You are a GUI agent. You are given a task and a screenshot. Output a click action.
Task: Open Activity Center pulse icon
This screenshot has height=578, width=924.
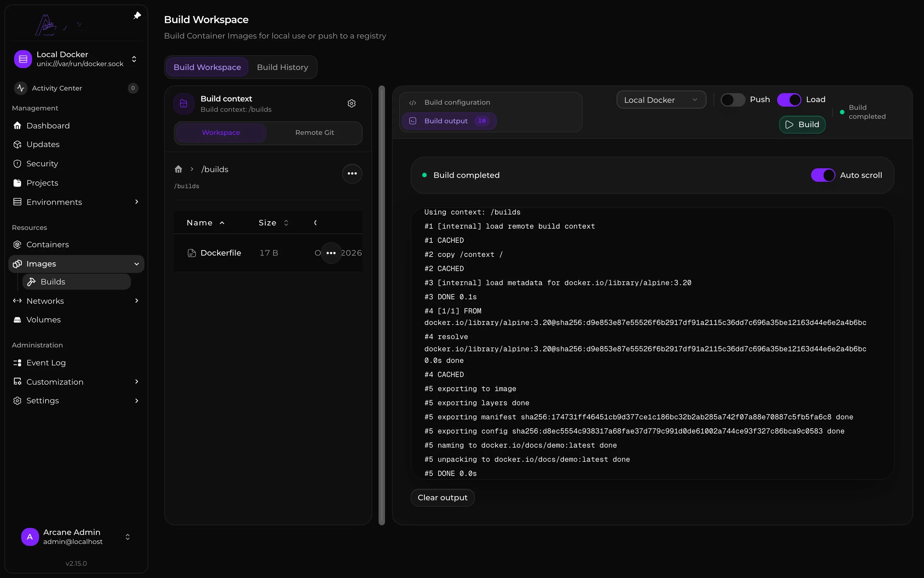click(21, 88)
